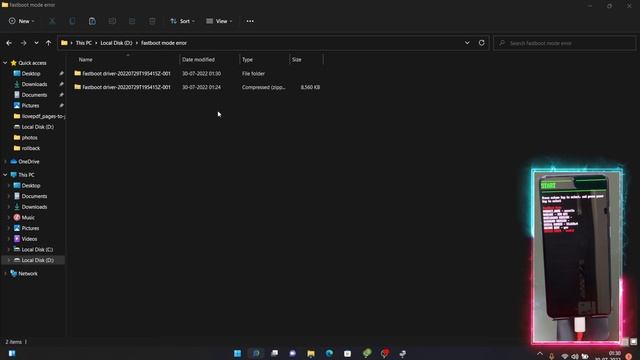
Task: Open the Sort options dropdown
Action: pyautogui.click(x=182, y=21)
